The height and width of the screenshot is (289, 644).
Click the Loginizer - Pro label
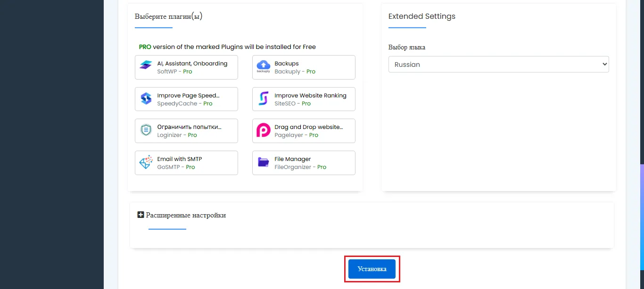tap(177, 135)
